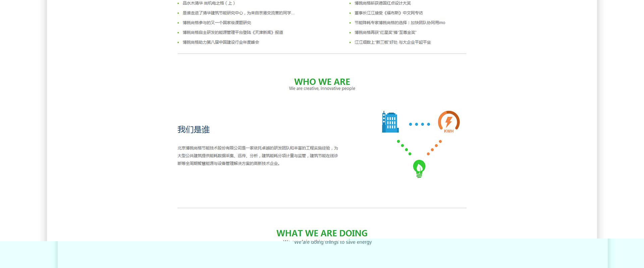
Task: Click the blue dotted connector line
Action: click(419, 124)
